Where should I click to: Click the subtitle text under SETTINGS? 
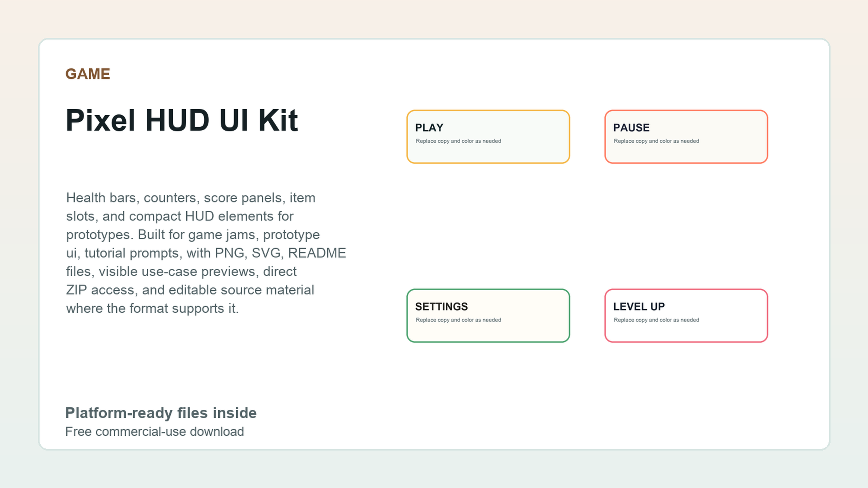(x=458, y=320)
